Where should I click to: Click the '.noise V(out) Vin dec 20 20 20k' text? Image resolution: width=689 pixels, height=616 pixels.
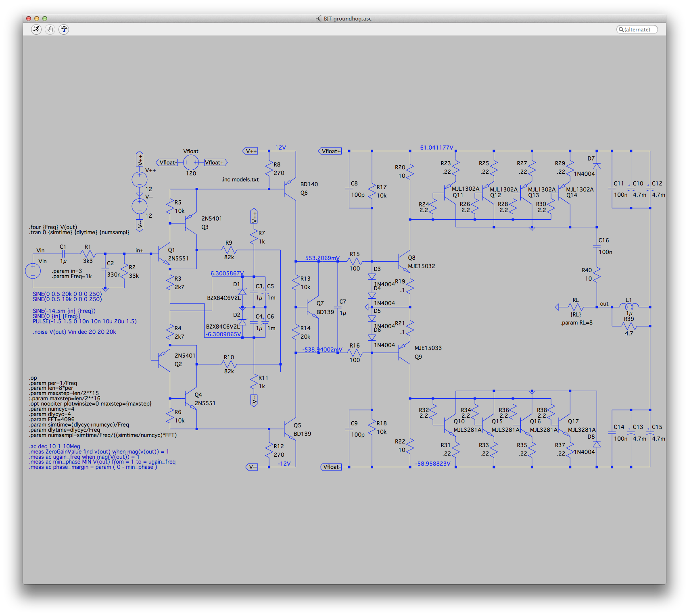(74, 332)
